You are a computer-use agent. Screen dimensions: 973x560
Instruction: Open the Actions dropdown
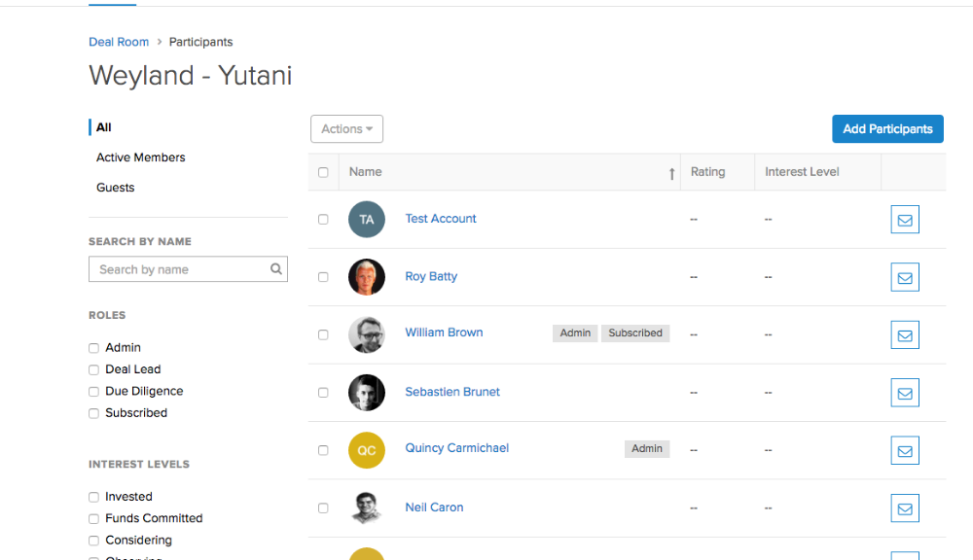(x=347, y=129)
